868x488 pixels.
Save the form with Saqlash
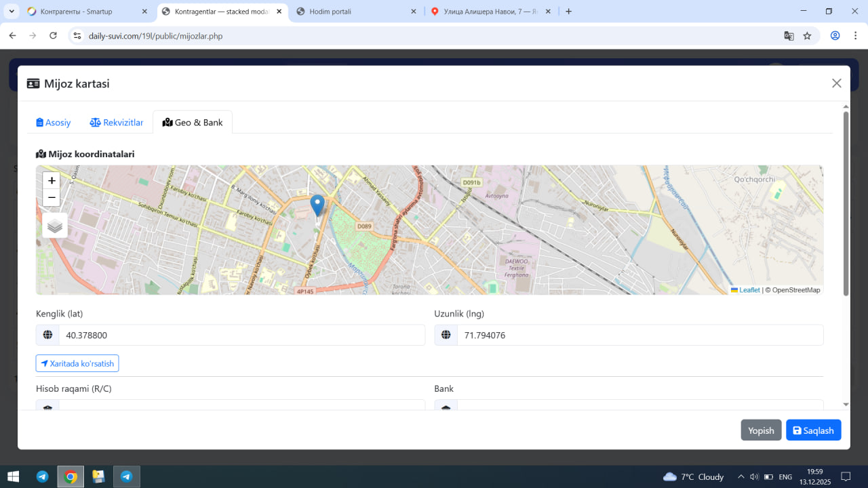(x=813, y=430)
